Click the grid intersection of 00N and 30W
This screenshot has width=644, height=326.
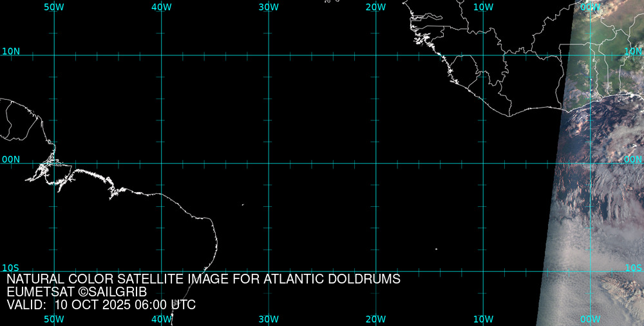(269, 163)
